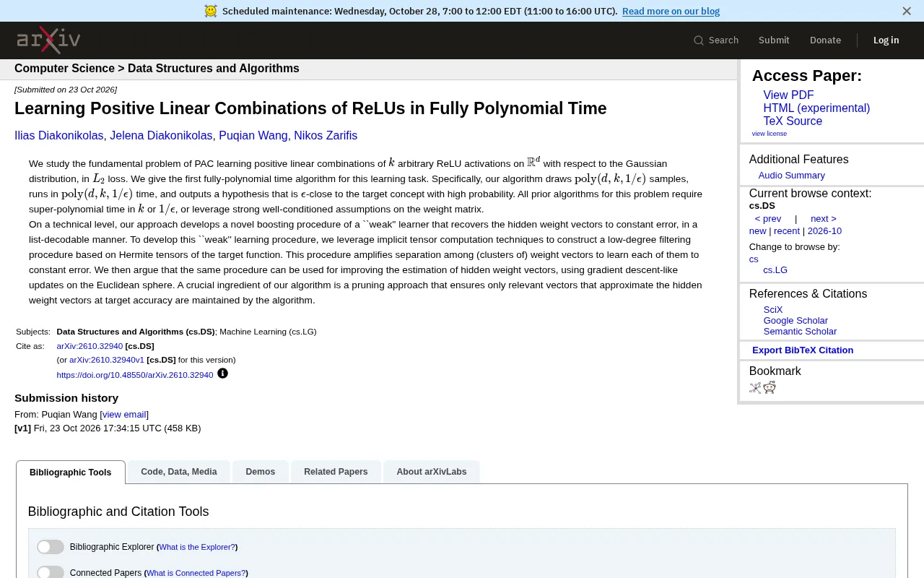The height and width of the screenshot is (578, 924).
Task: Open What is the Explorer? link
Action: [x=197, y=548]
